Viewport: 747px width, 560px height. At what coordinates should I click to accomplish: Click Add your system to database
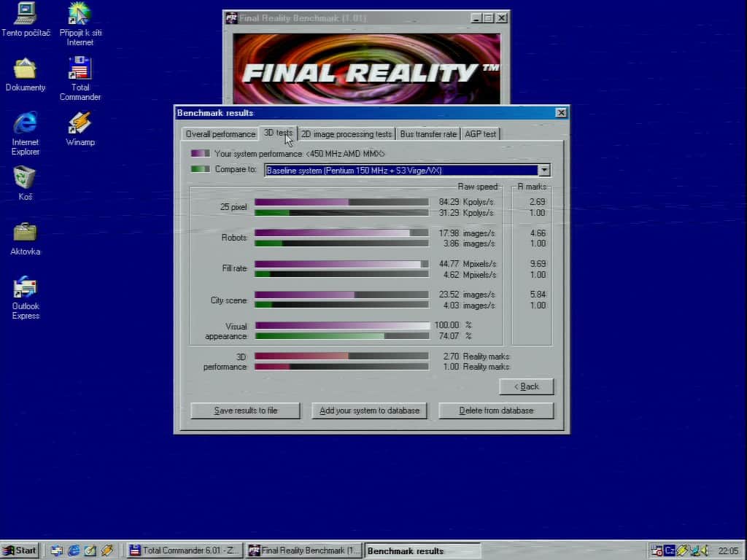(369, 411)
